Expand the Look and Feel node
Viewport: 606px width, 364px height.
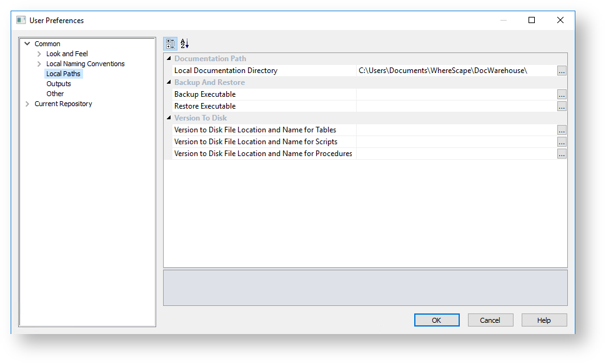[x=39, y=54]
